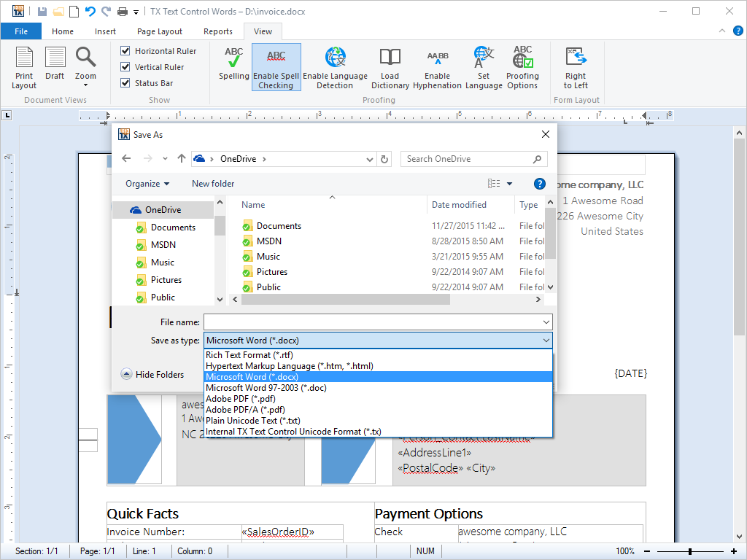Screen dimensions: 747x560
Task: Refresh the OneDrive folder view
Action: [384, 159]
